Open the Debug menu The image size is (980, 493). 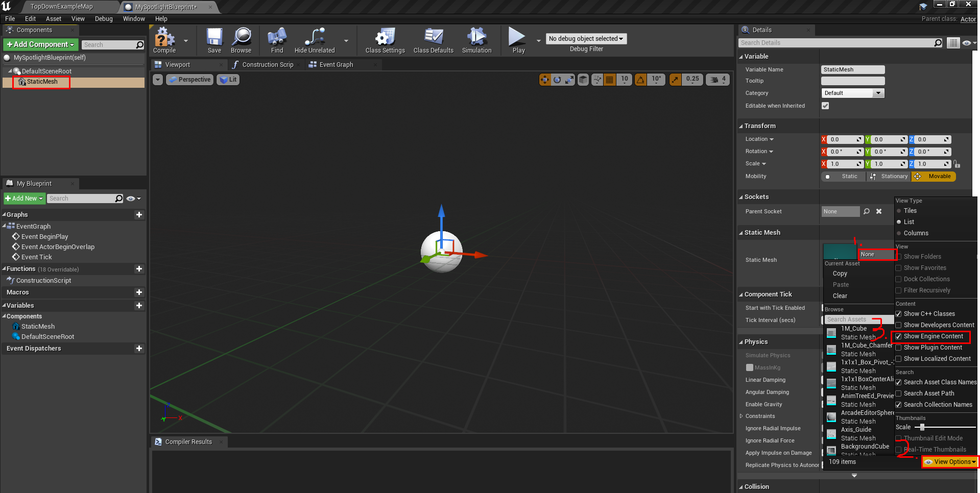pos(104,19)
